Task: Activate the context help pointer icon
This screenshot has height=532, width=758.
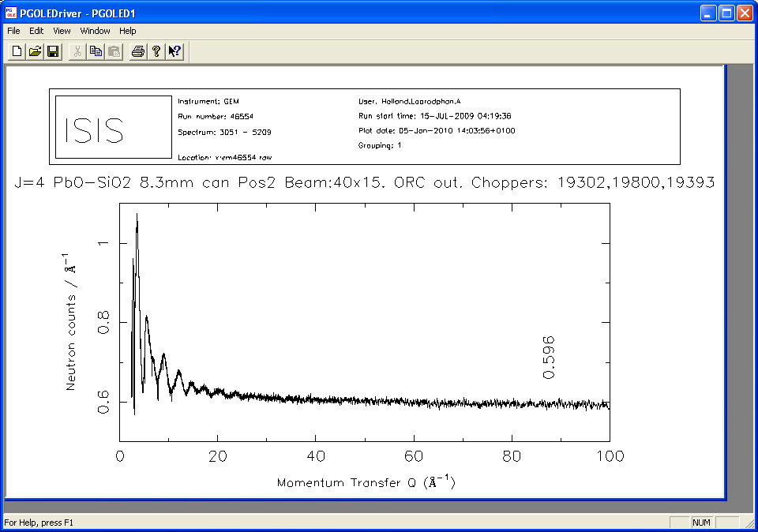Action: click(174, 51)
